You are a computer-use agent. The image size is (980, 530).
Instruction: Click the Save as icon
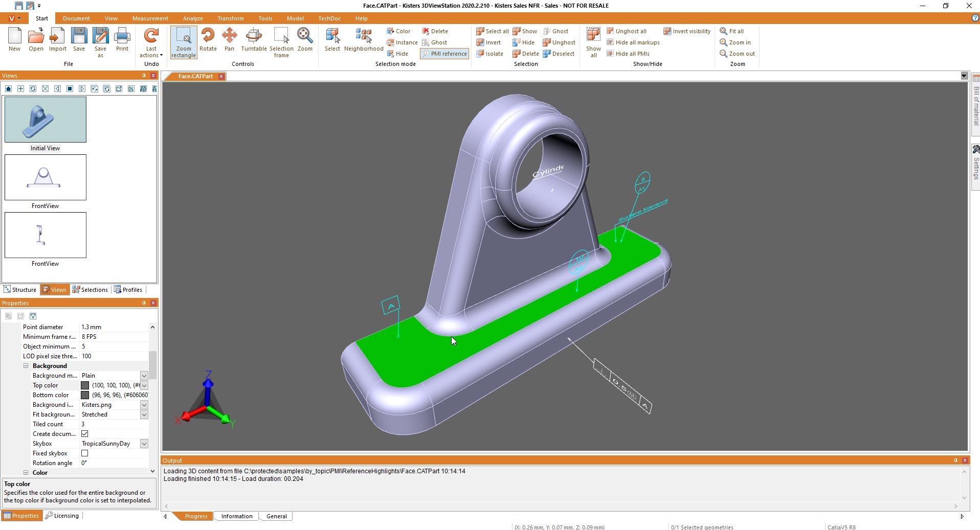tap(100, 42)
